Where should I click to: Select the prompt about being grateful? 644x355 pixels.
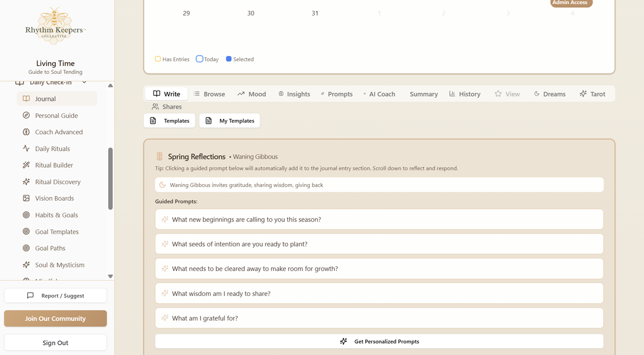tap(379, 318)
